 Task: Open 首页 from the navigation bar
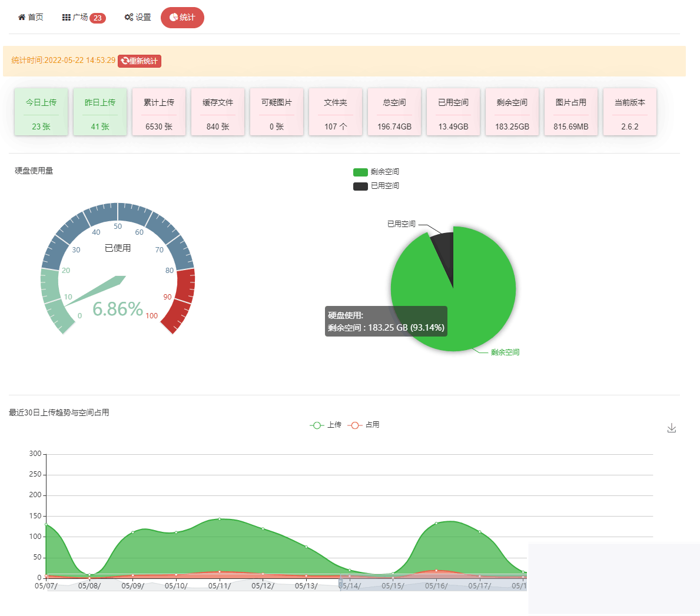[x=29, y=17]
